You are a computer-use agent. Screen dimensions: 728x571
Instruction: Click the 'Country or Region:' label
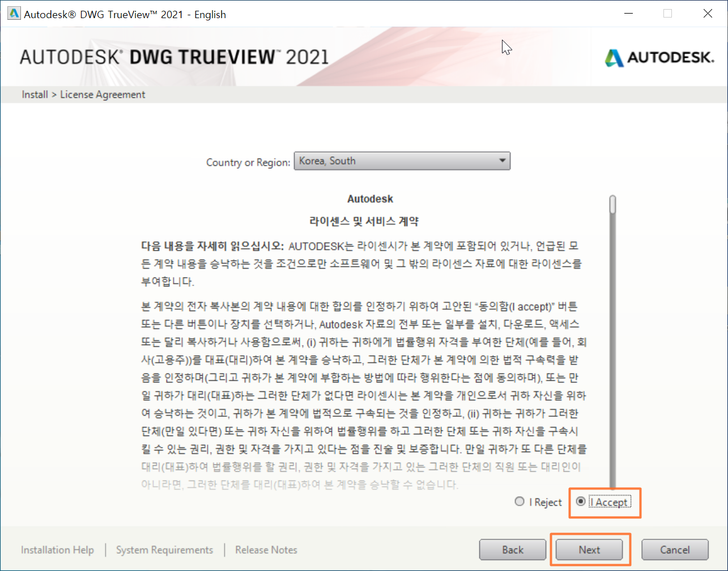[x=248, y=163]
